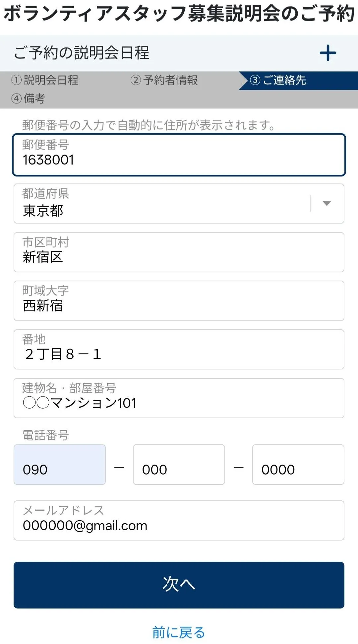Viewport: 358px width, 644px height.
Task: Tap the 次へ button
Action: (x=179, y=585)
